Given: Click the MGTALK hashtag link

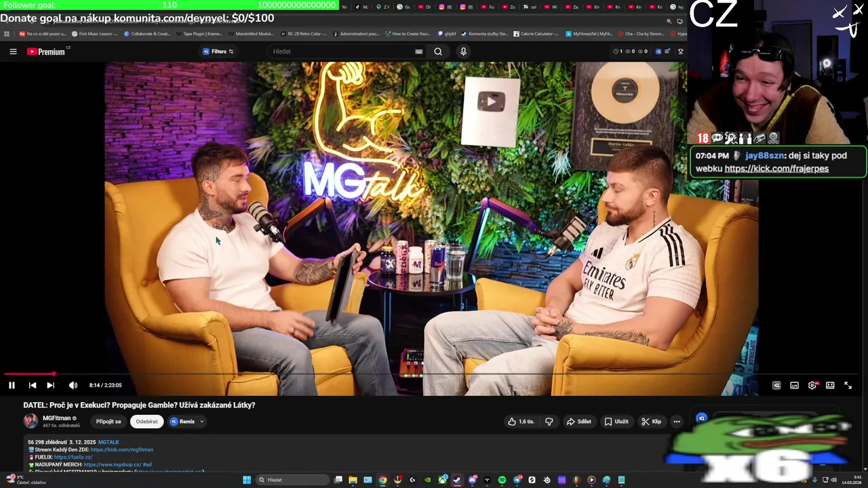Looking at the screenshot, I should [x=108, y=442].
